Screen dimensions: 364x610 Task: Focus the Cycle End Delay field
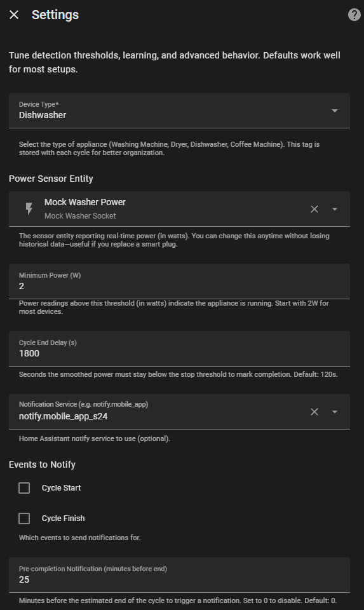[x=179, y=349]
